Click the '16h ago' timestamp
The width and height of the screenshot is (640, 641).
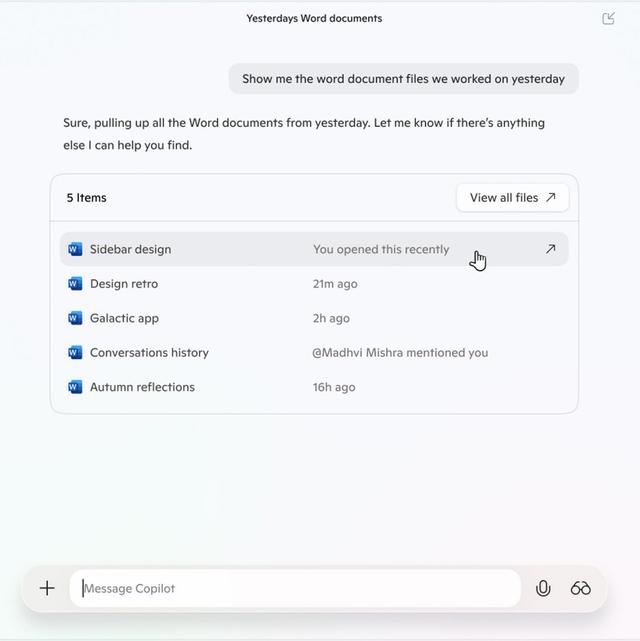pos(333,387)
